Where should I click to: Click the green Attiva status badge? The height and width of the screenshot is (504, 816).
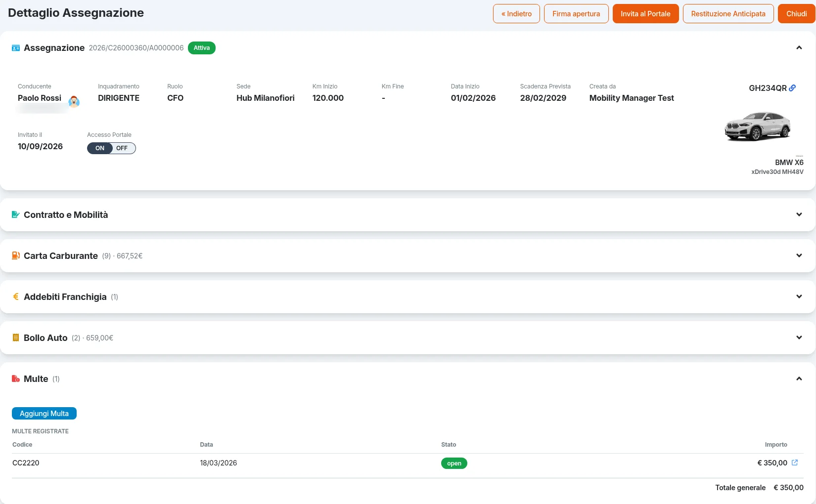click(202, 48)
